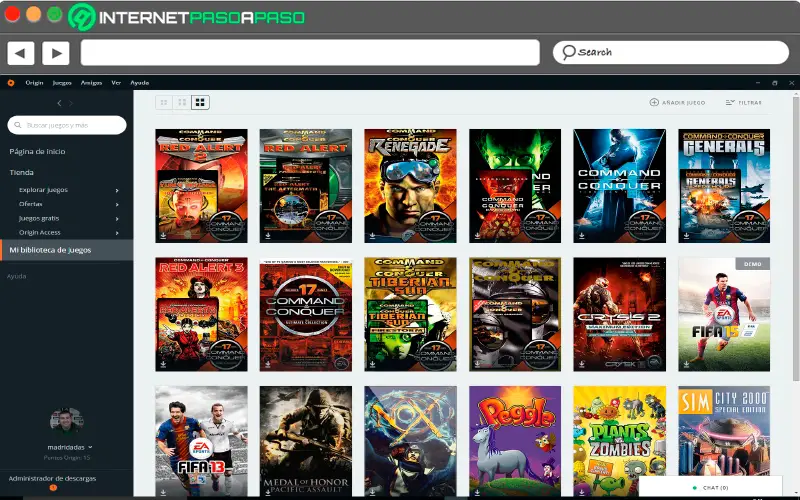Viewport: 800px width, 500px height.
Task: Click the Filtrar button
Action: [743, 103]
